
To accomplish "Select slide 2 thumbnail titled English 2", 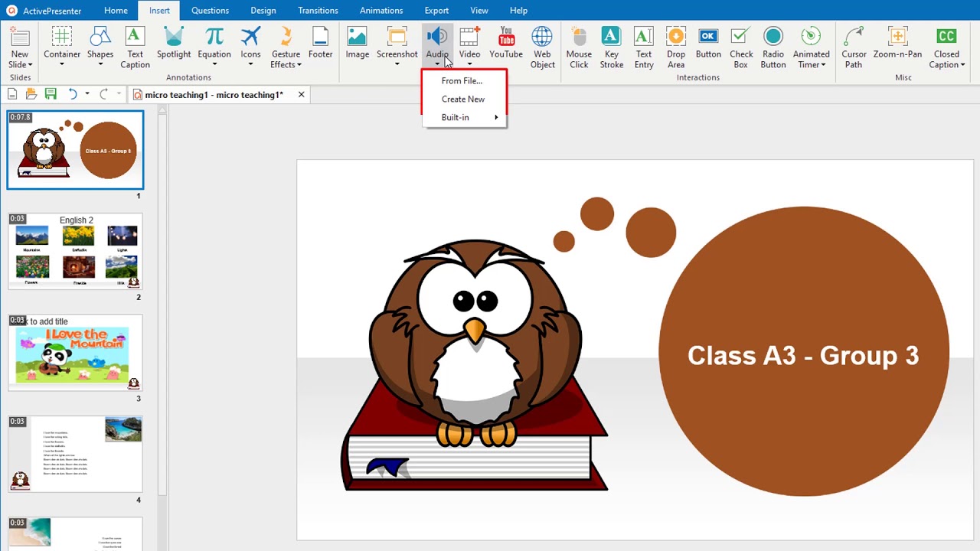I will point(75,251).
